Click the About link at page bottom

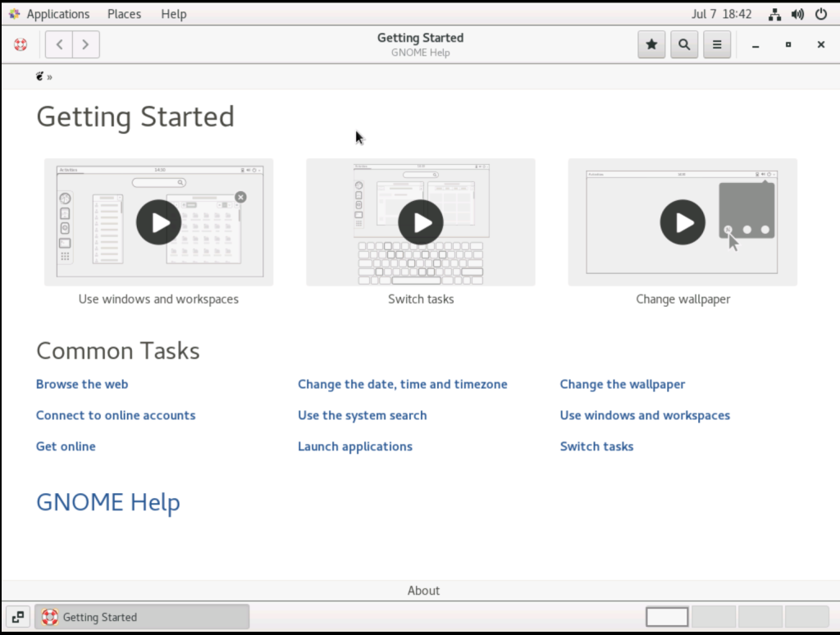(423, 591)
